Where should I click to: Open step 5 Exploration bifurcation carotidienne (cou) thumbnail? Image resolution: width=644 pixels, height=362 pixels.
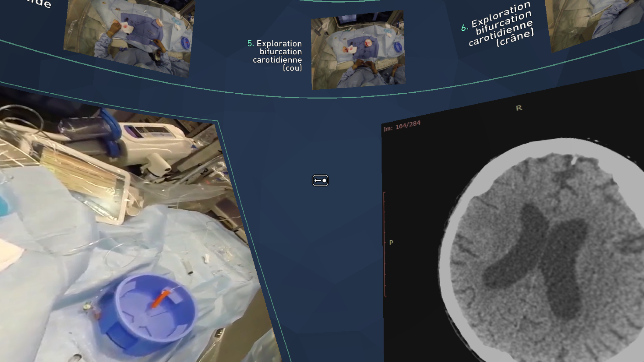(x=358, y=50)
